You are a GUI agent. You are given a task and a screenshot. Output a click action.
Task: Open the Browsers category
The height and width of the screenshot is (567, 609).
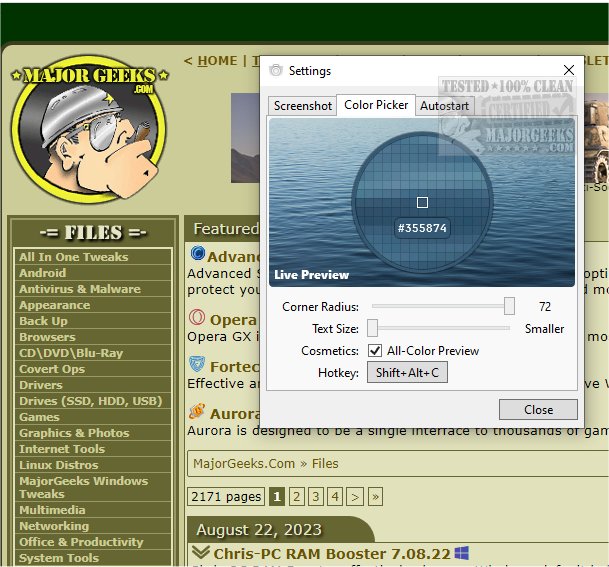(47, 337)
